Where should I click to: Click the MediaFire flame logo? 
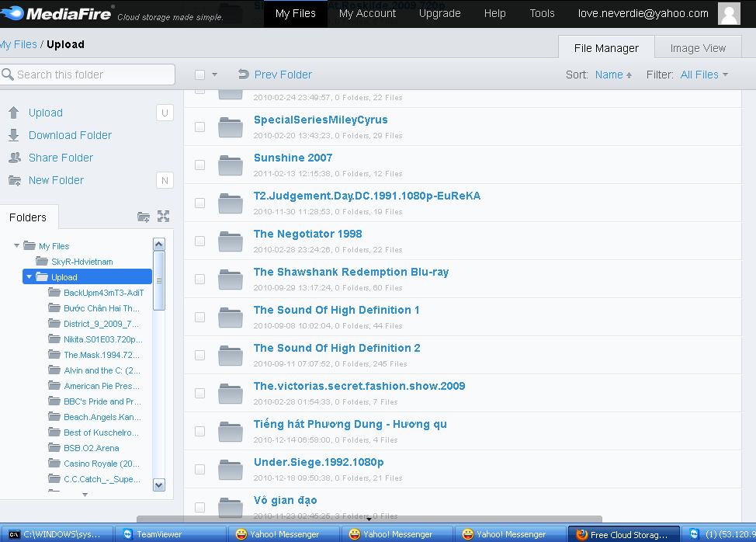[12, 13]
